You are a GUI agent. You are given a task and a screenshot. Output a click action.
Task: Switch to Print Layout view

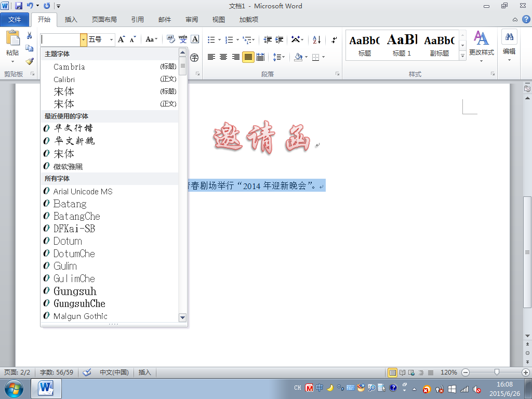click(x=393, y=373)
